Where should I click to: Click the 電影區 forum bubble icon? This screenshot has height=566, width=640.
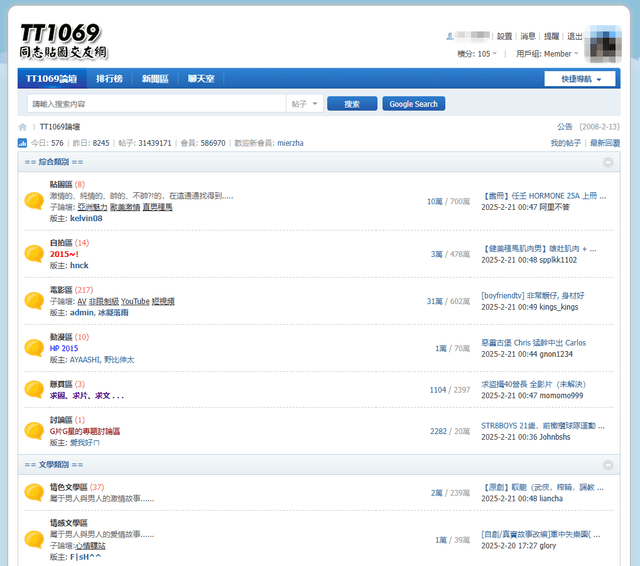(x=34, y=301)
